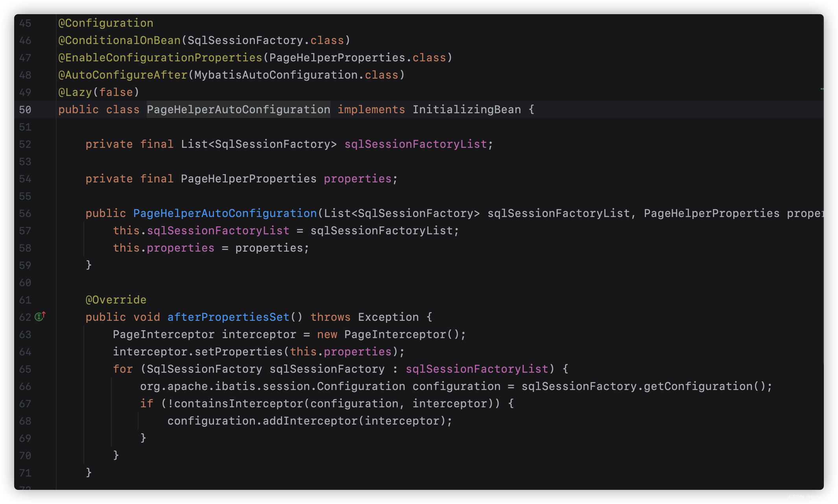
Task: Click the @Configuration annotation on line 45
Action: (x=105, y=23)
